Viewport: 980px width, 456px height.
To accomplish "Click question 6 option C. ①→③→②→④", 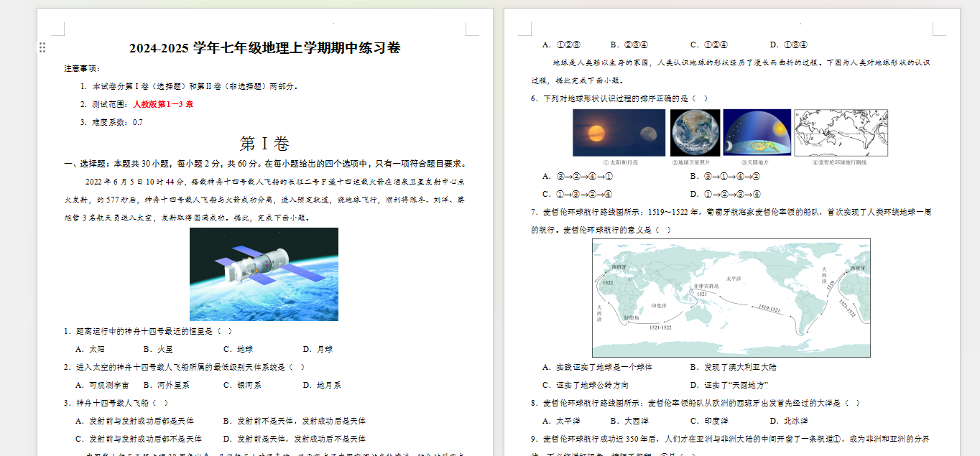I will tap(578, 194).
